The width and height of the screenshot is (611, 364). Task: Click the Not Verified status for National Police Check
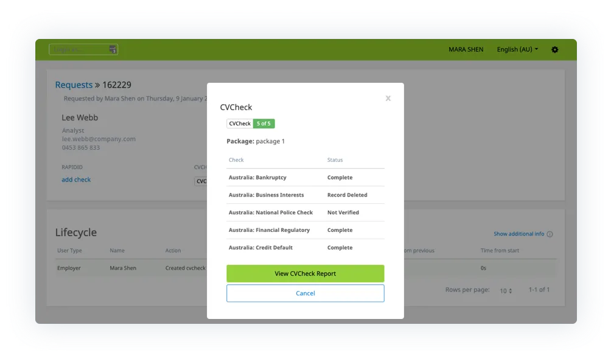tap(342, 212)
